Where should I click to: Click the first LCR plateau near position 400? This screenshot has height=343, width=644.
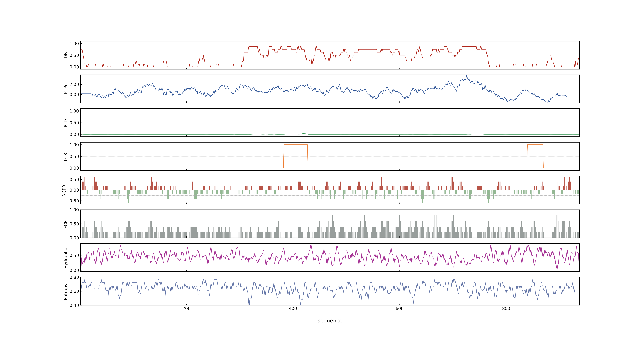(x=296, y=145)
